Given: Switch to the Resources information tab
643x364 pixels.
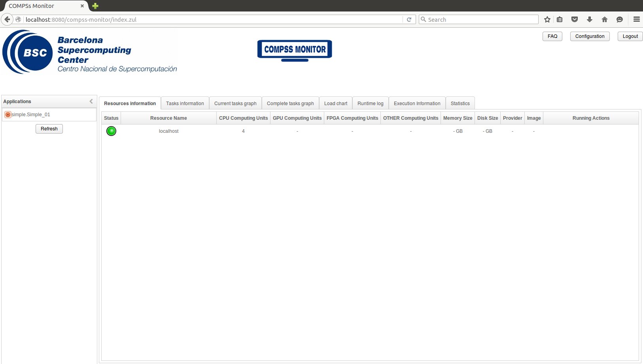Looking at the screenshot, I should (130, 104).
